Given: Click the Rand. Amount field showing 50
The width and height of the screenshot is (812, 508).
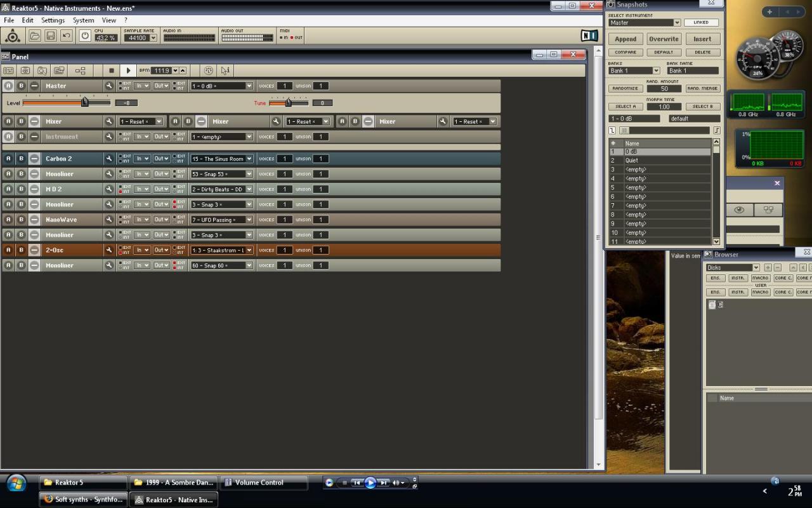Looking at the screenshot, I should pyautogui.click(x=664, y=88).
